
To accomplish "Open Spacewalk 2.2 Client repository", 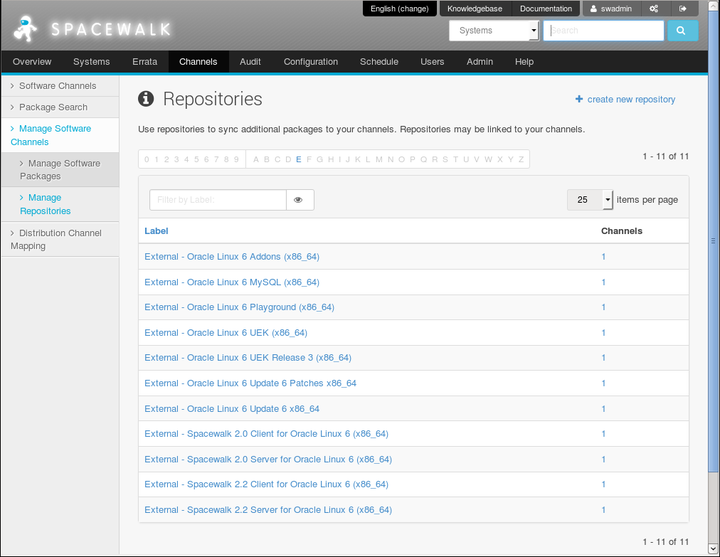I will click(266, 484).
